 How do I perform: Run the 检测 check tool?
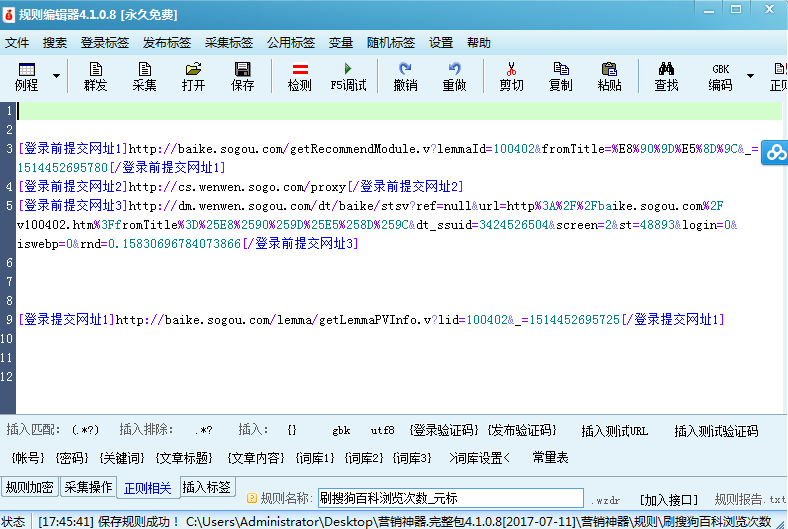(300, 76)
